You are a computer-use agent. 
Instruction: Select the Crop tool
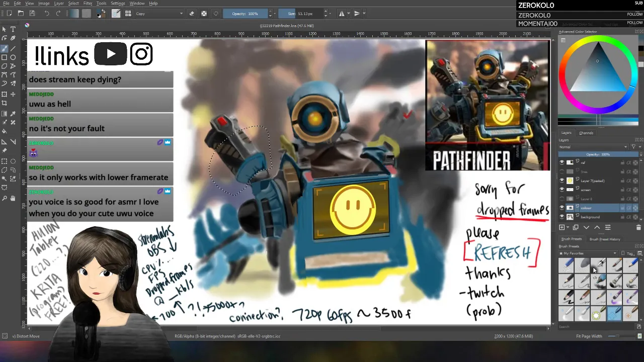tap(4, 104)
